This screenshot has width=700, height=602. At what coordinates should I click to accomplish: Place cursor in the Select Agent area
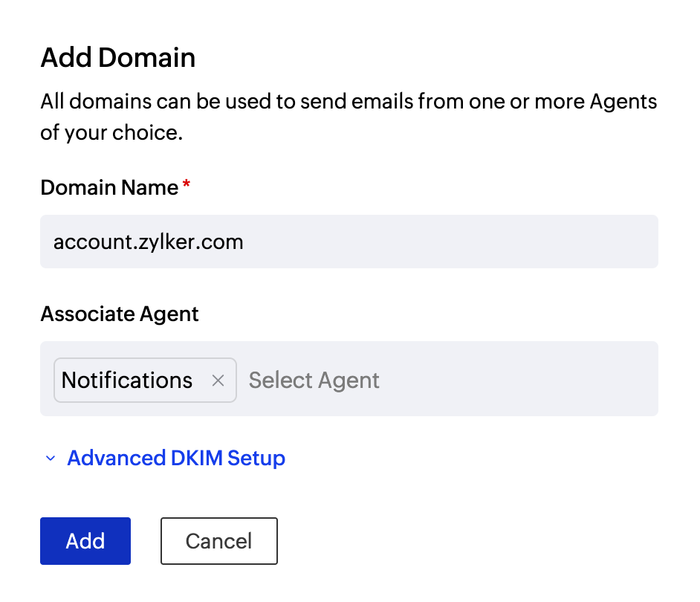[x=314, y=380]
